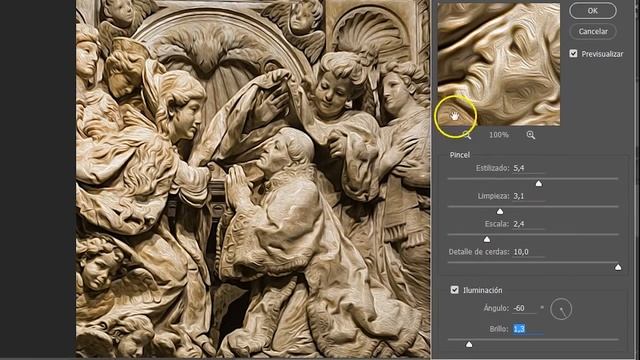Click the 100% preview zoom text
Viewport: 640px width, 360px height.
click(499, 135)
